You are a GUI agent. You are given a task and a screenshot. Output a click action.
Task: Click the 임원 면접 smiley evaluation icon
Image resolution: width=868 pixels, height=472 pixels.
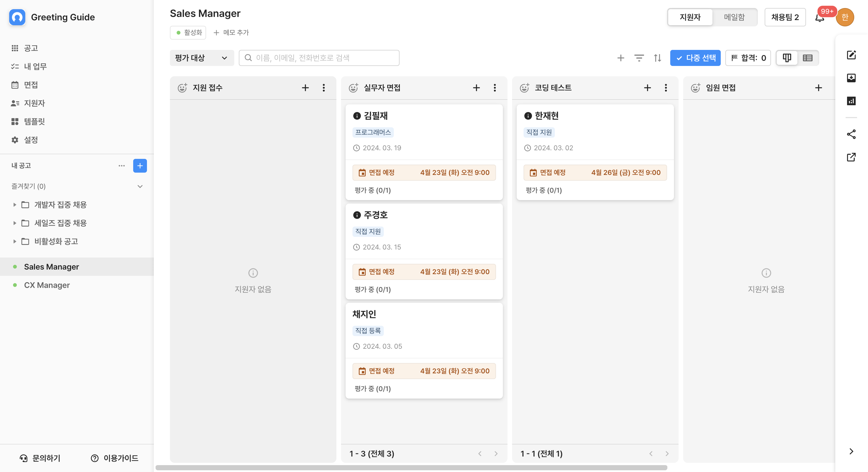coord(695,88)
